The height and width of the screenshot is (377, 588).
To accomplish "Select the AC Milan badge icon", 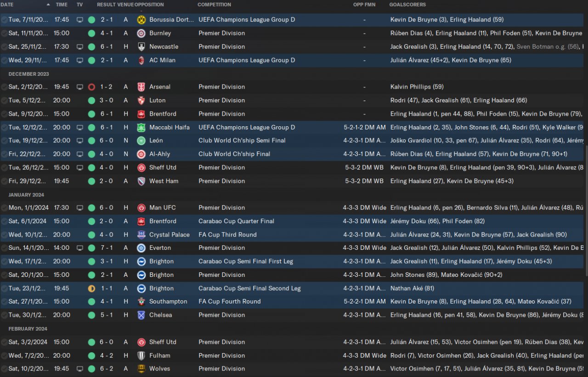I will coord(141,60).
